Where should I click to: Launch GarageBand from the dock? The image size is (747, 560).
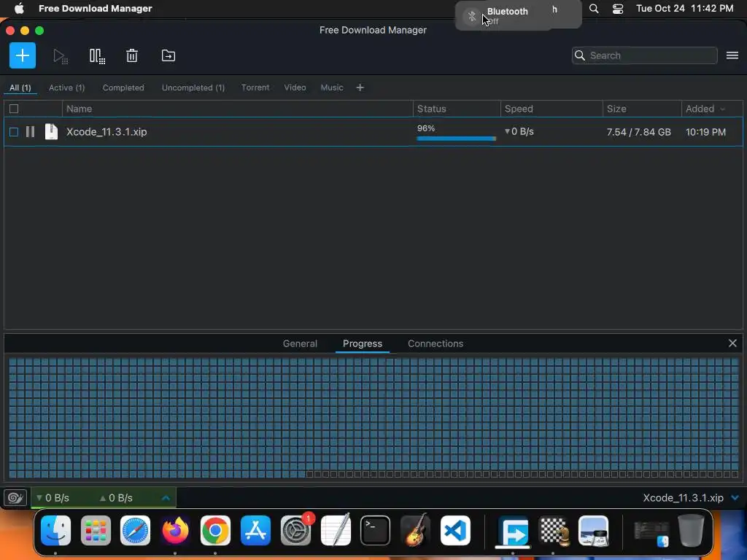coord(415,530)
